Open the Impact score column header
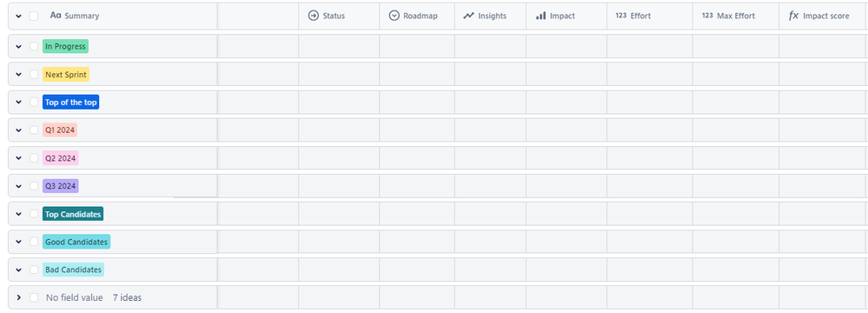 click(x=822, y=16)
